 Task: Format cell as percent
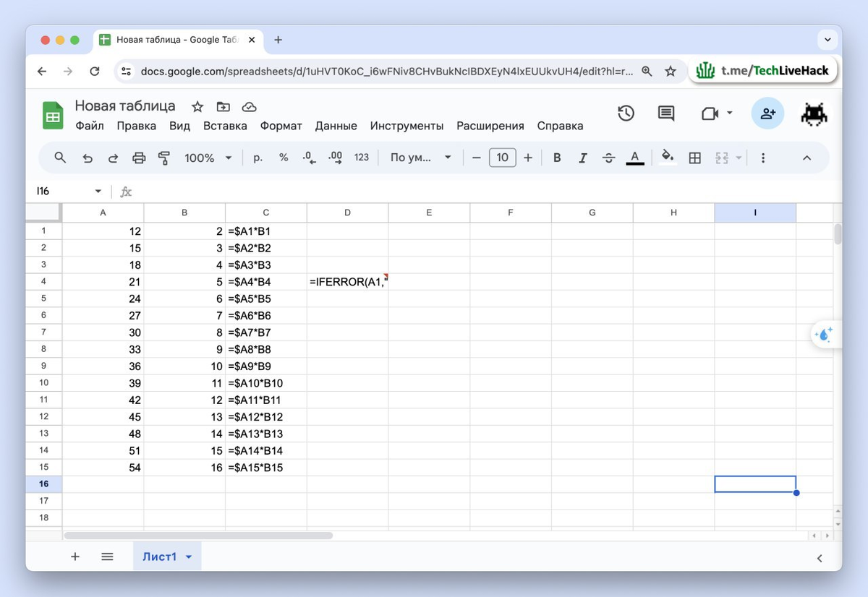tap(284, 158)
